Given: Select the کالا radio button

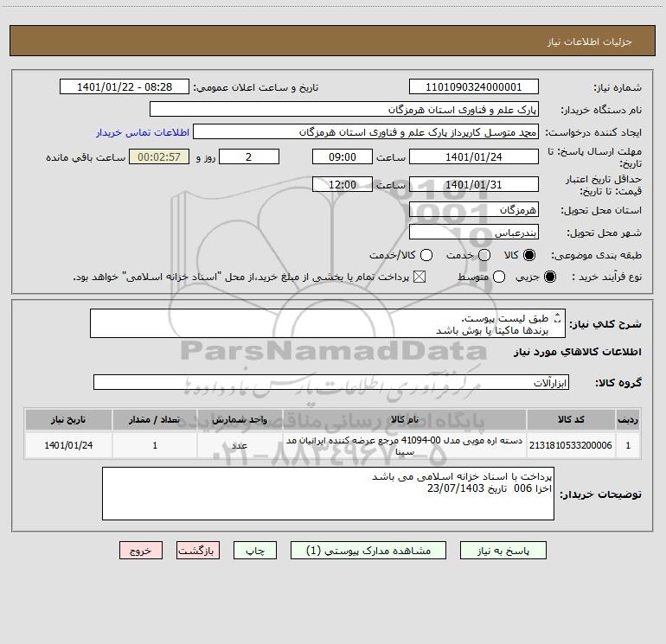Looking at the screenshot, I should click(529, 255).
